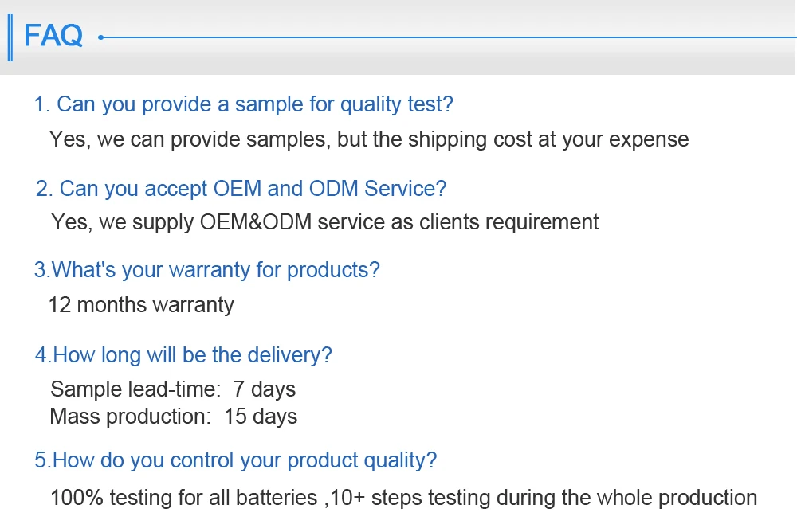The height and width of the screenshot is (532, 797).
Task: Click the '100% testing for all batteries' text
Action: coord(183,499)
